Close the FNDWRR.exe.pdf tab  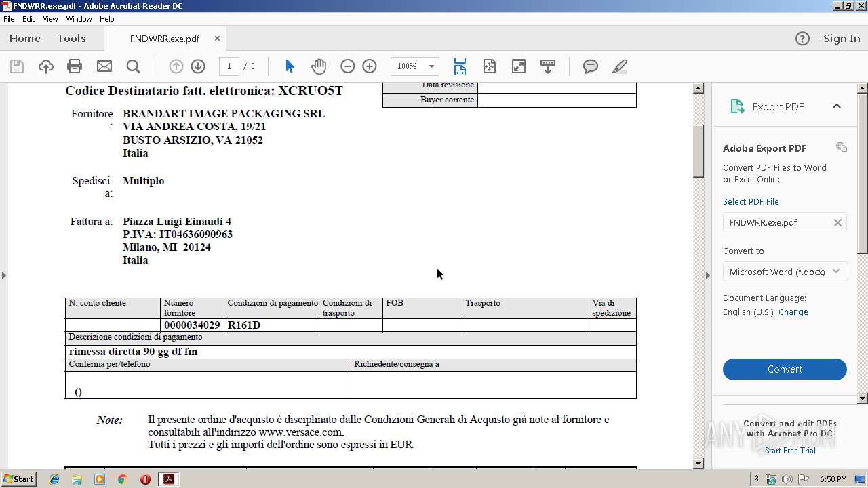[217, 39]
